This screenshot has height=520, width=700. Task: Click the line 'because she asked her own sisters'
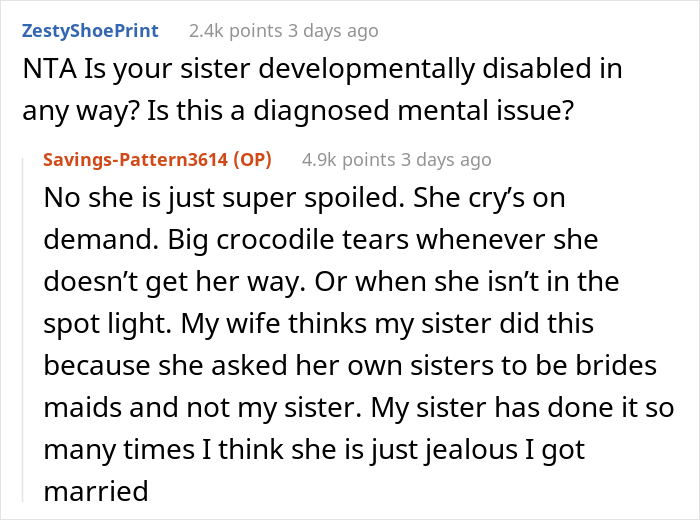point(350,366)
